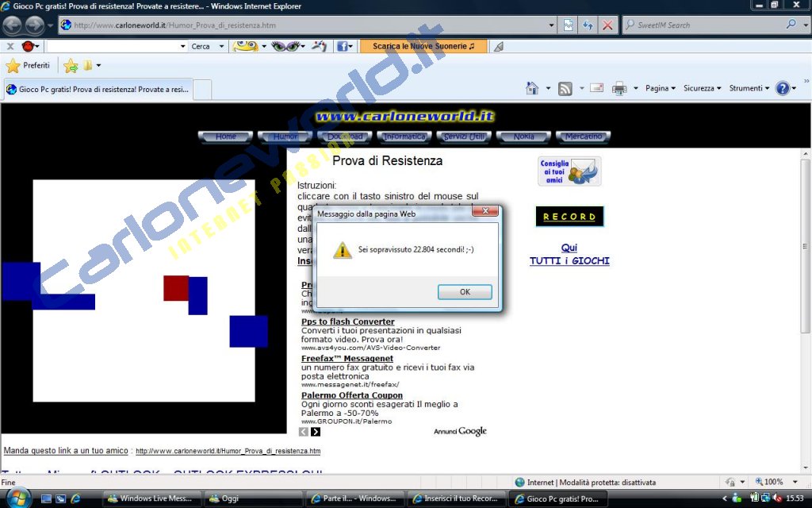Refresh the current page
Screen dimensions: 812x508
click(588, 25)
